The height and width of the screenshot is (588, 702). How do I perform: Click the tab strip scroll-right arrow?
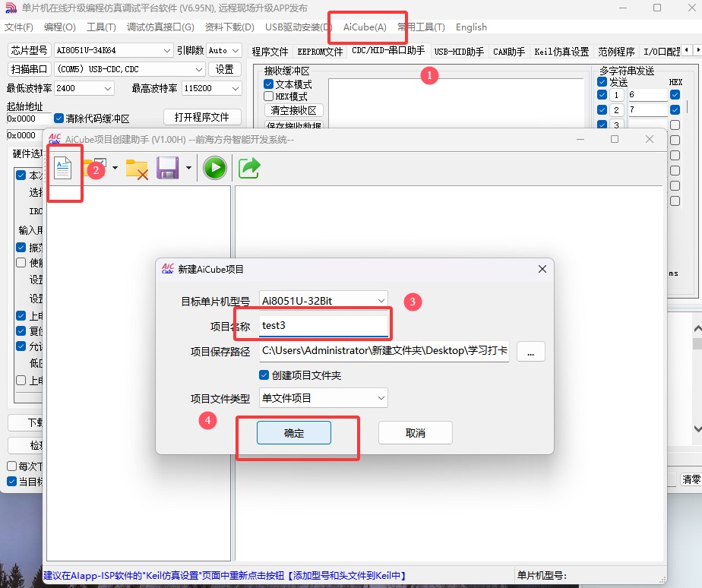[x=697, y=49]
